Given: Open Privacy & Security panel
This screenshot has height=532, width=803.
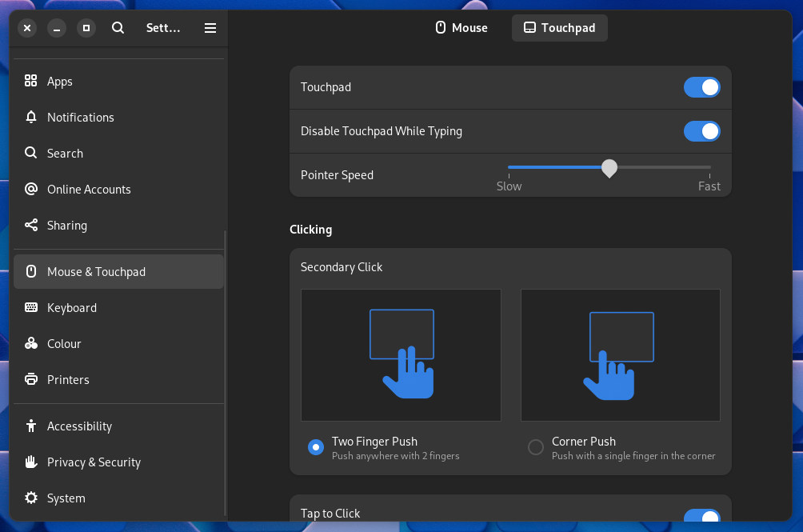Looking at the screenshot, I should point(119,462).
